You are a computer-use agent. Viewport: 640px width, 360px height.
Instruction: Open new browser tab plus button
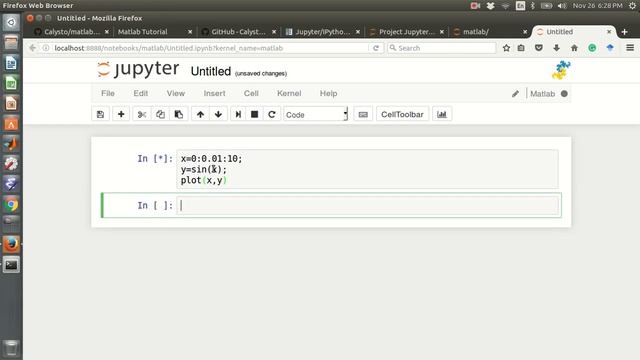624,32
